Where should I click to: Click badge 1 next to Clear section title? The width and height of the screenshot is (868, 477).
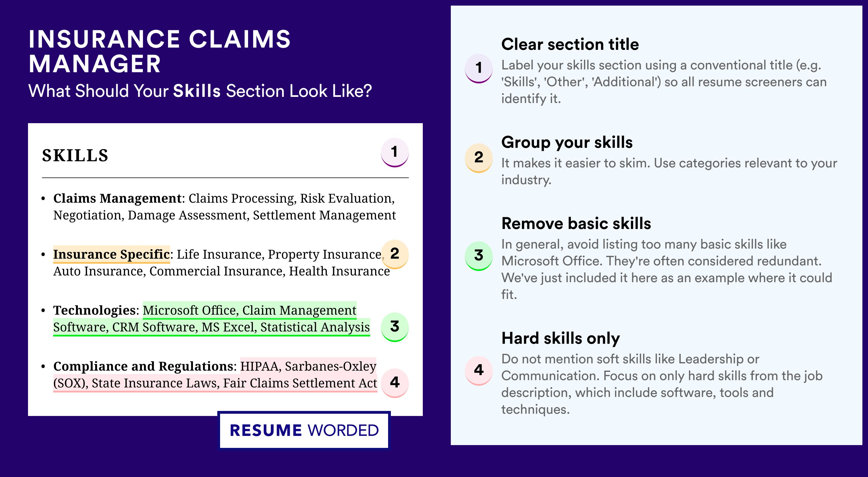(479, 68)
